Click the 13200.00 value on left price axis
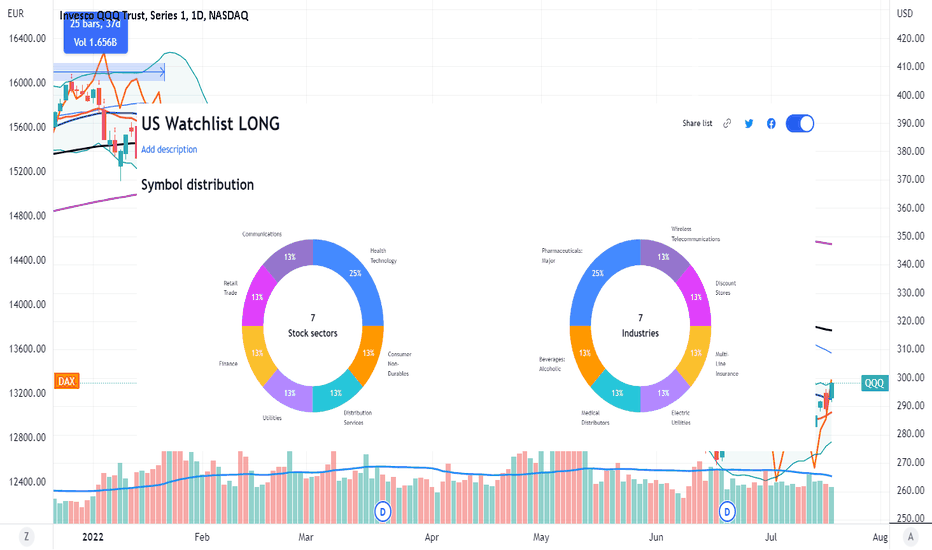Image resolution: width=932 pixels, height=550 pixels. coord(27,393)
